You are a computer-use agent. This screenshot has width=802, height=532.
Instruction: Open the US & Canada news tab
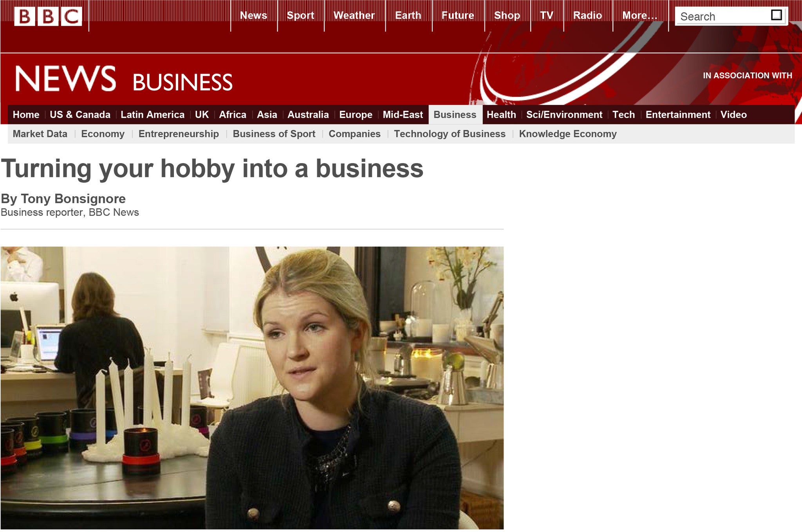point(80,115)
